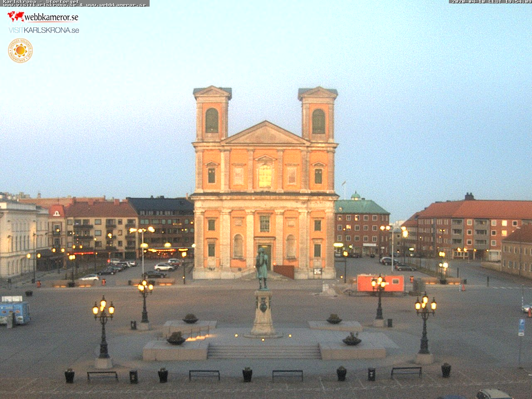The height and width of the screenshot is (399, 532).
Task: Open the webbkameror.se text link
Action: (x=51, y=17)
